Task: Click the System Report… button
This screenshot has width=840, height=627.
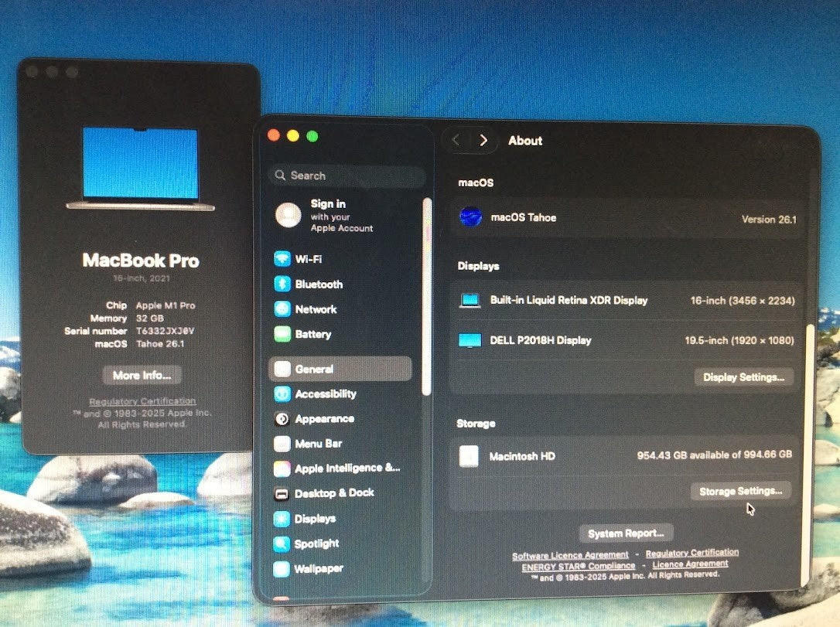Action: (626, 533)
